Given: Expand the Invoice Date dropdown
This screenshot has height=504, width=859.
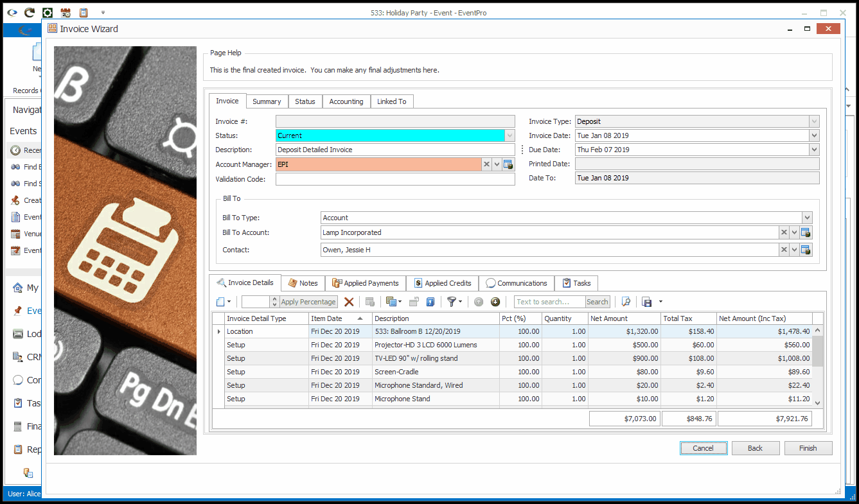Looking at the screenshot, I should (x=814, y=135).
